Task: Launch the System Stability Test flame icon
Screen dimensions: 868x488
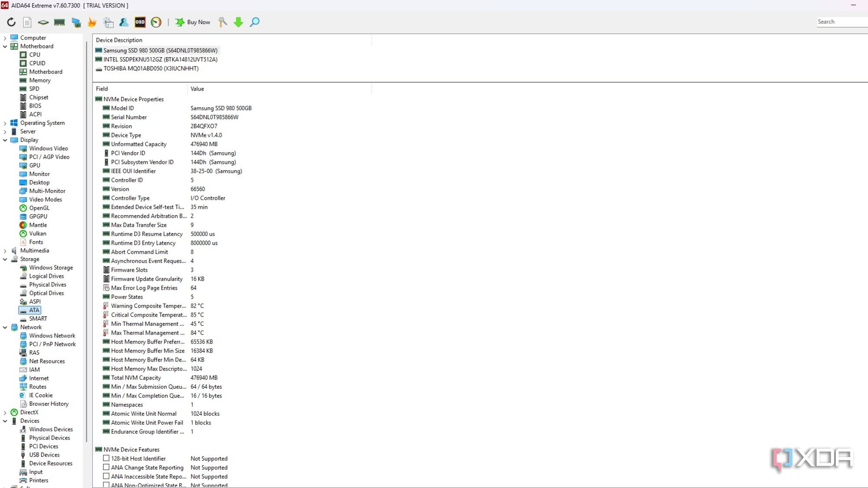Action: (92, 22)
